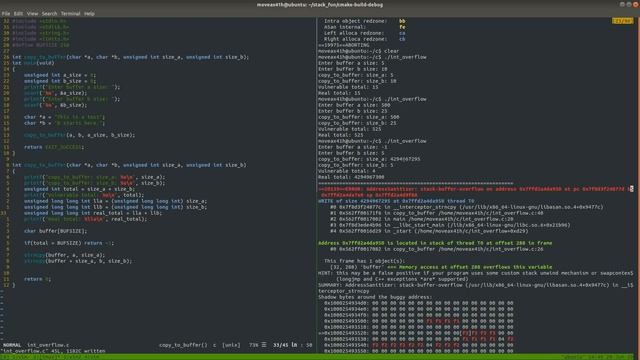Click 'Real total: 525' output line
Image resolution: width=640 pixels, height=360 pixels.
(341, 135)
